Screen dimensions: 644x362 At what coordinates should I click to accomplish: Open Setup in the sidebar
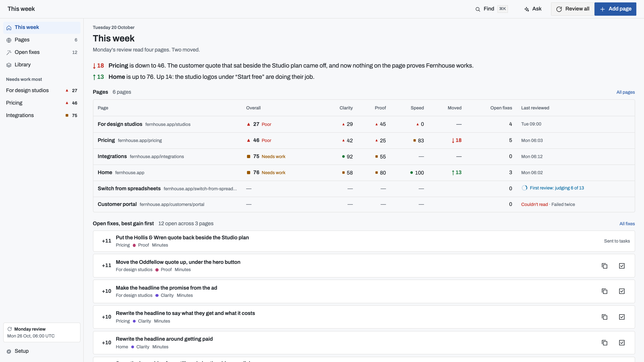click(42, 351)
